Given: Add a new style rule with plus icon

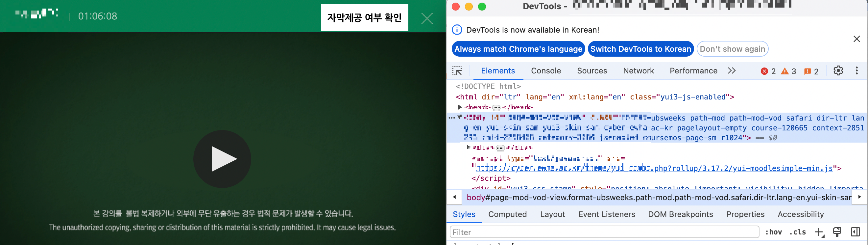Looking at the screenshot, I should pyautogui.click(x=819, y=232).
